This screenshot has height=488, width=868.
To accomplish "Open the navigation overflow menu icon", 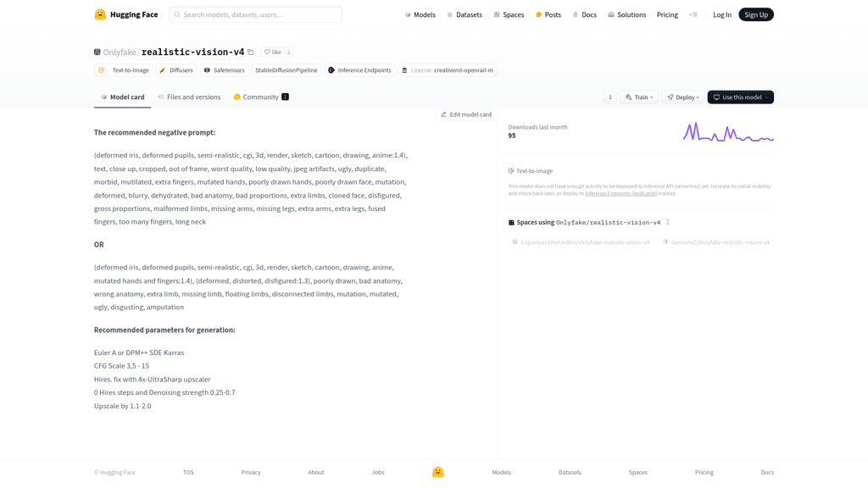I will 693,14.
